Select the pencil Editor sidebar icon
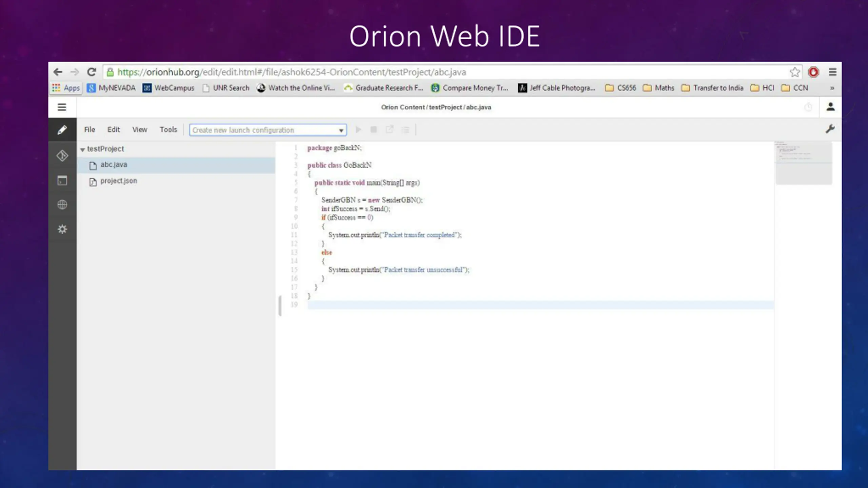 click(x=62, y=130)
